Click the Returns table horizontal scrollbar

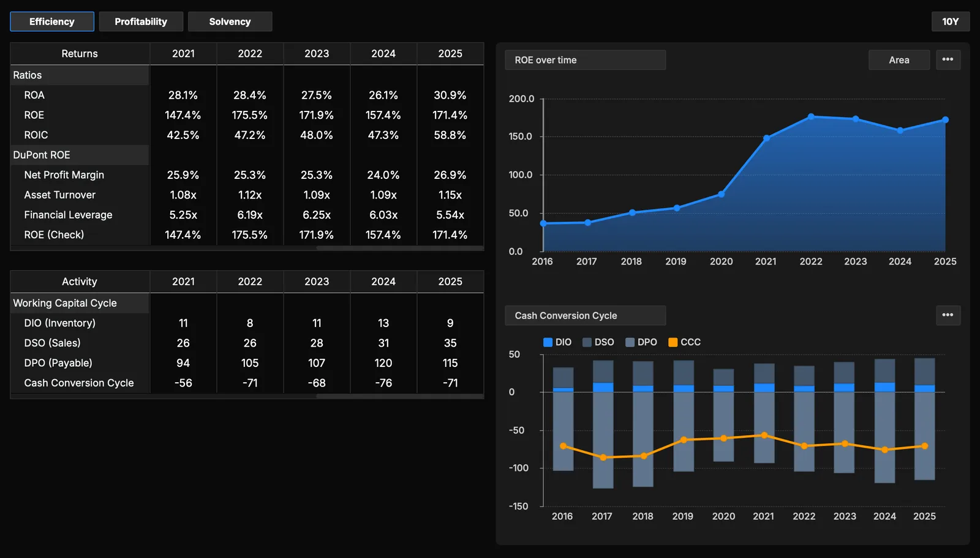(400, 248)
